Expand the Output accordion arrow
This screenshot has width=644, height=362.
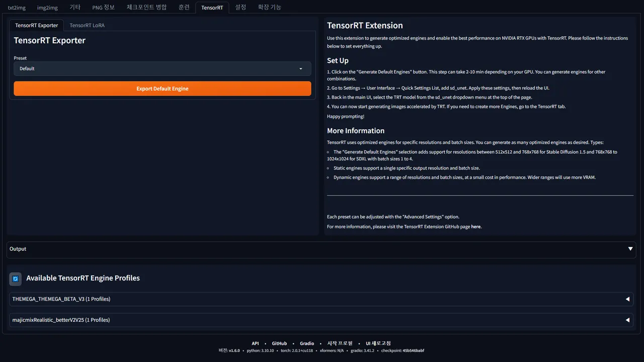tap(630, 249)
